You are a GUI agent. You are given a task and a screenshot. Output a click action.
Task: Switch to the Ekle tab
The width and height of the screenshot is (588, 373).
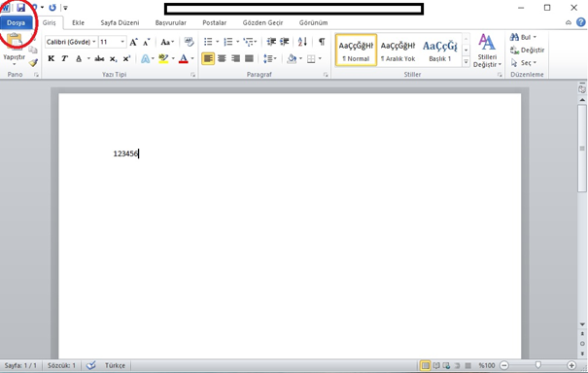78,23
